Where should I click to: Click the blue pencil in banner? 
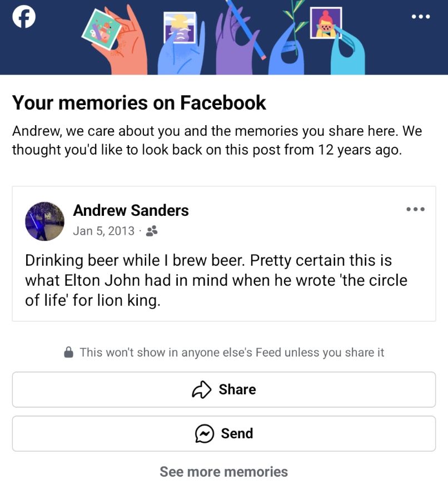(x=246, y=30)
